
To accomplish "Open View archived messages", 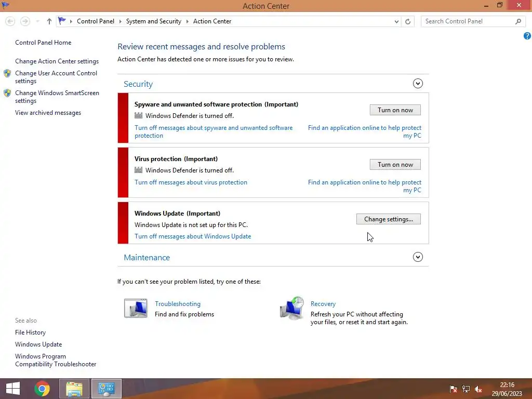I will pyautogui.click(x=48, y=113).
